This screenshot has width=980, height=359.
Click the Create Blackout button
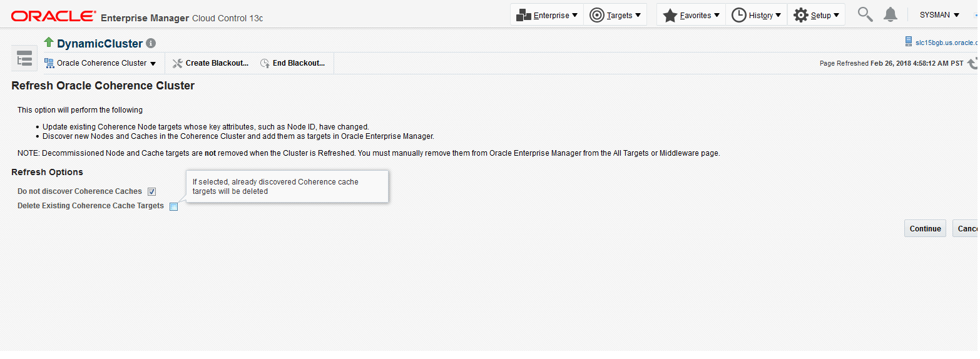tap(210, 63)
